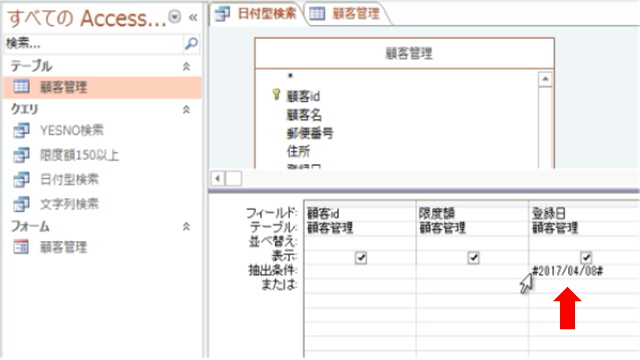The image size is (640, 360).
Task: Click the すべての Access navigation pane title
Action: pos(87,18)
